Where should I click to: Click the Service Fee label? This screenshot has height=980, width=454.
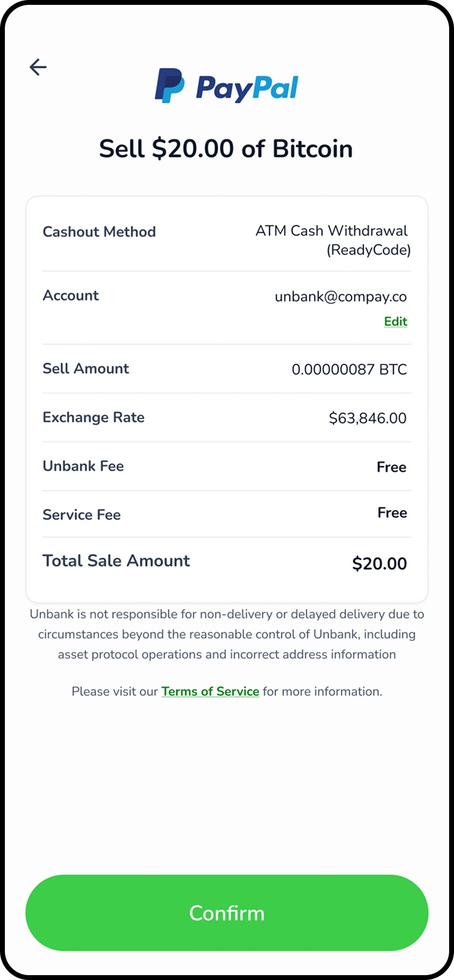coord(81,515)
